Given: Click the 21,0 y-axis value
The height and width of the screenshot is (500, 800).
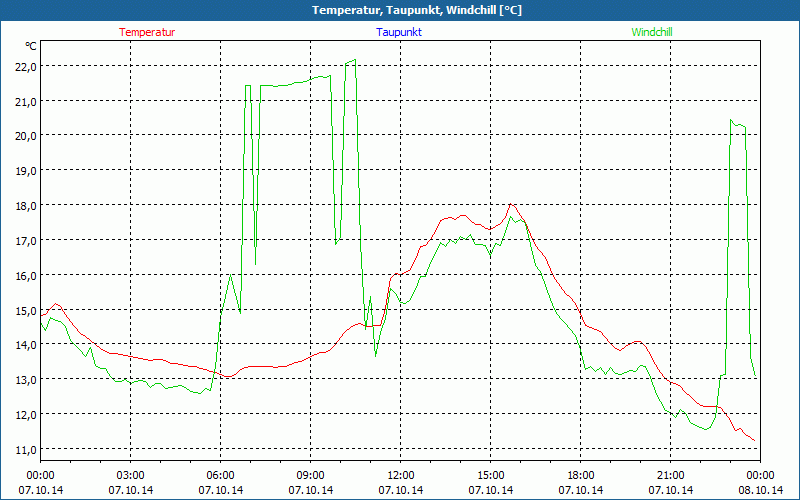Looking at the screenshot, I should 26,102.
